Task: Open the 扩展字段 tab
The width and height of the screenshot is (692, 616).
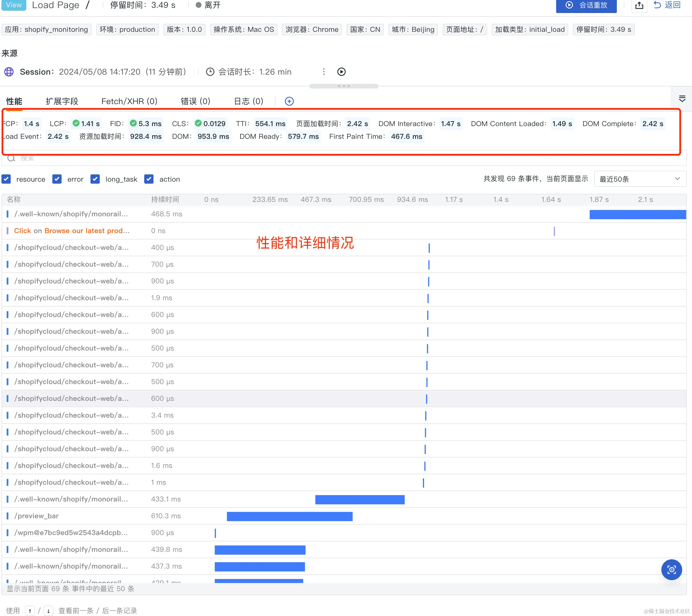Action: 62,101
